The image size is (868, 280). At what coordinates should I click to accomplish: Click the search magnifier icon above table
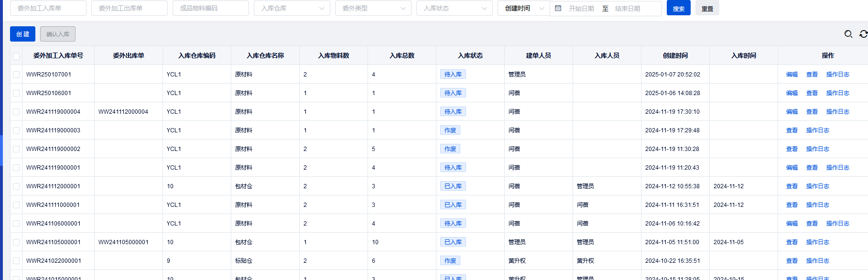[848, 34]
